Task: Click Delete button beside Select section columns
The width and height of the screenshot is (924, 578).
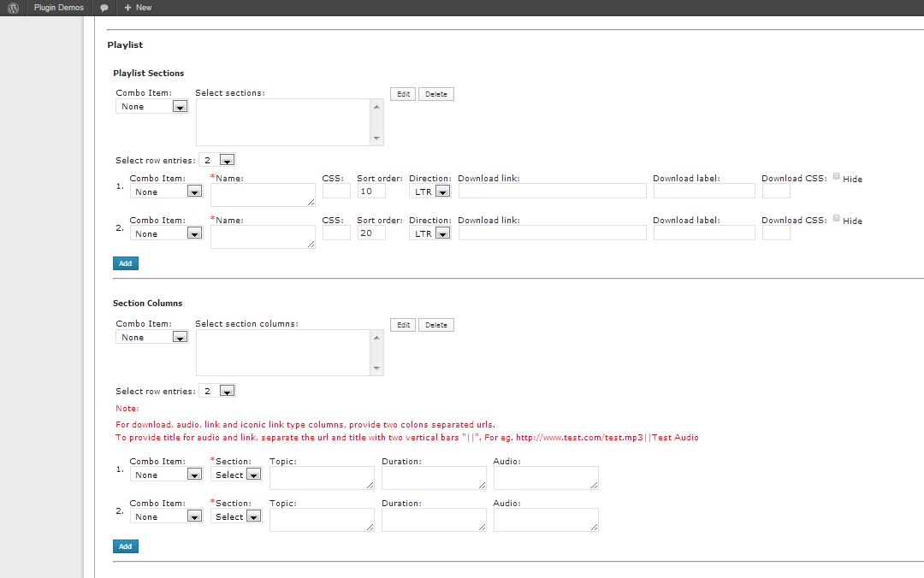Action: 436,325
